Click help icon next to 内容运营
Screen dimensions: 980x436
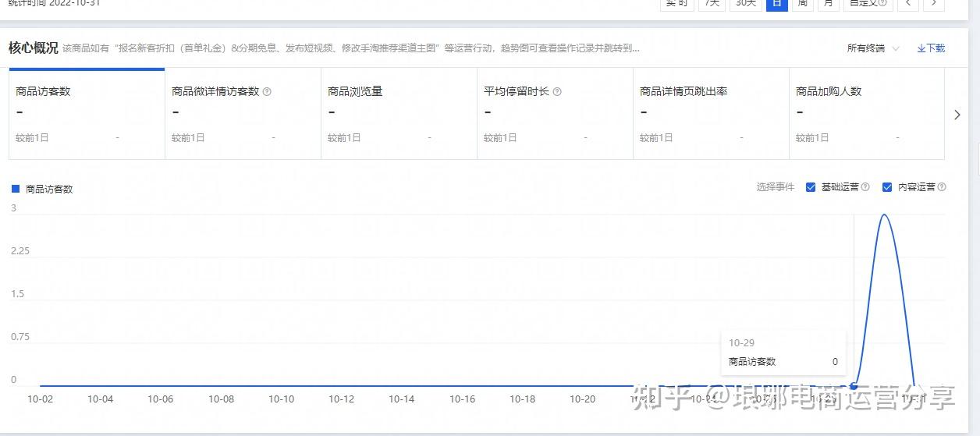coord(942,187)
